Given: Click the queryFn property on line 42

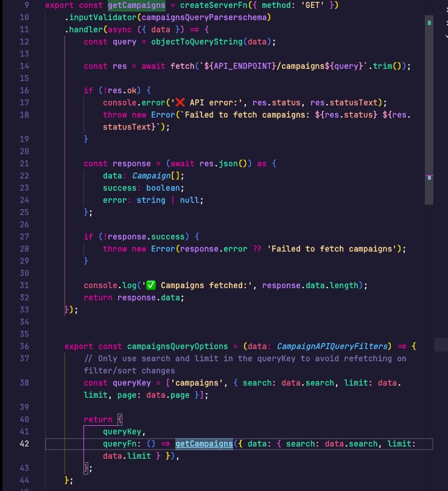Looking at the screenshot, I should 119,443.
